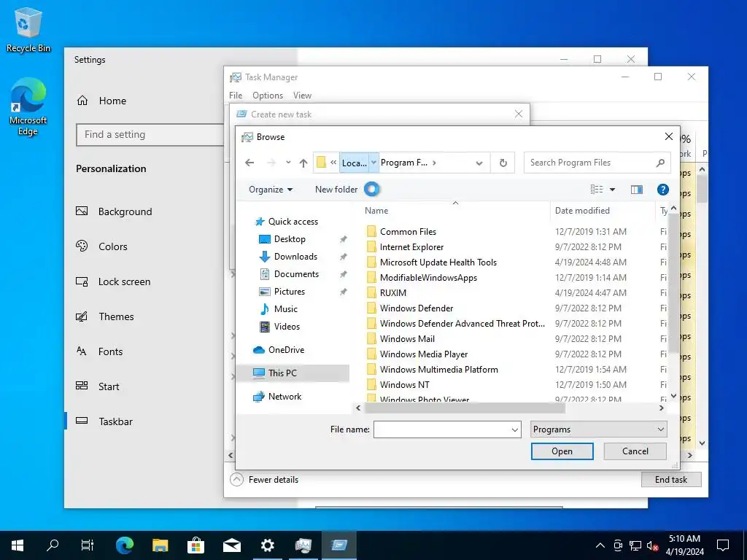747x560 pixels.
Task: Click horizontal scrollbar in file list
Action: point(465,408)
